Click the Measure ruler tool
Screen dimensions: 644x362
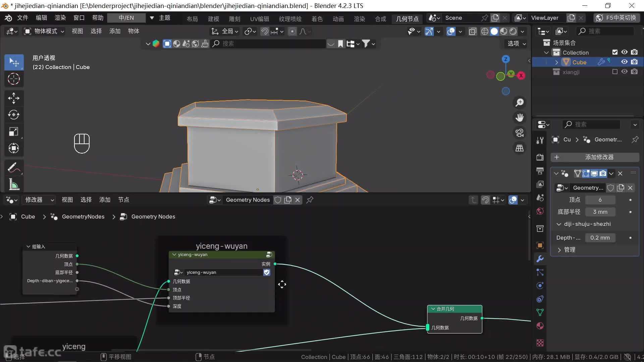coord(14,184)
